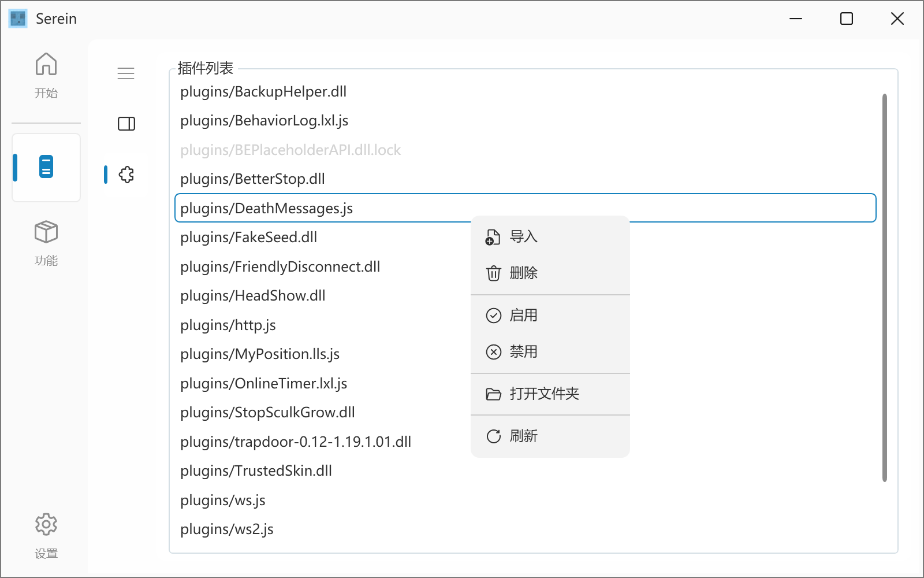Click the plugin list vertical scrollbar

pyautogui.click(x=885, y=288)
